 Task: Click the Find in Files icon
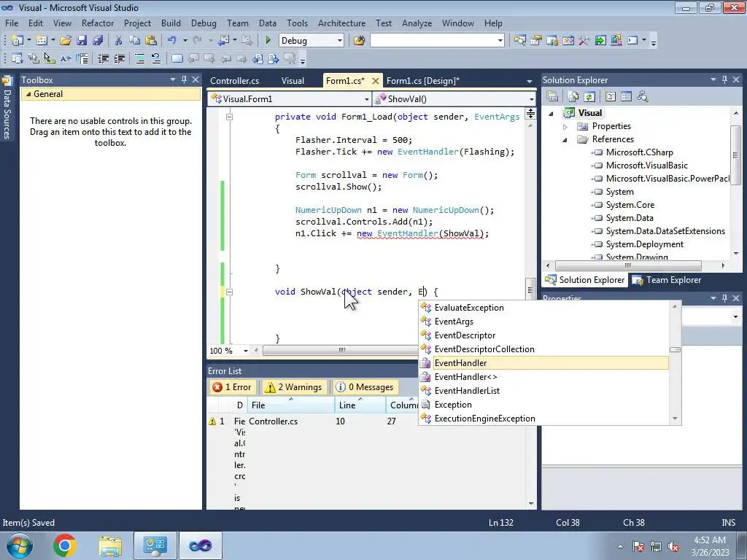point(359,41)
